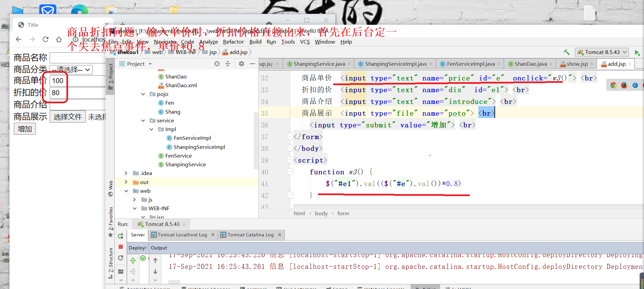The height and width of the screenshot is (289, 644).
Task: Click the 增加 submit button
Action: point(25,129)
